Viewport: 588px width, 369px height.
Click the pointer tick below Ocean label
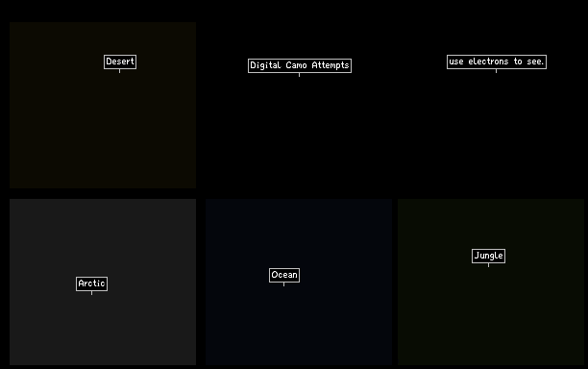283,284
